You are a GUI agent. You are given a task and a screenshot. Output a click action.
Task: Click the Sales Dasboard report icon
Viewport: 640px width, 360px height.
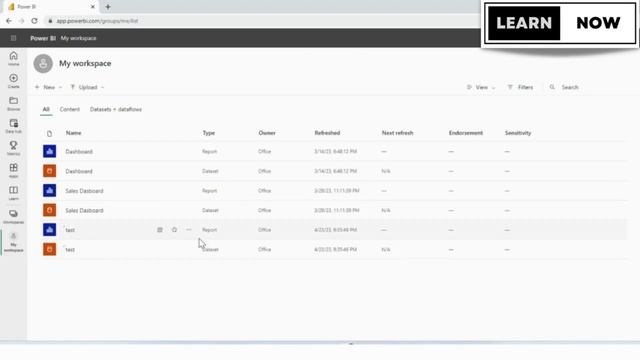pos(49,191)
